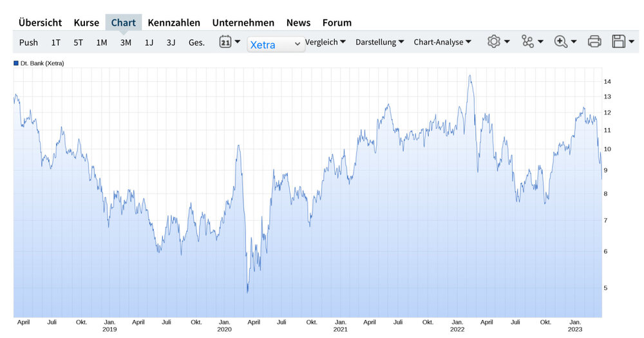This screenshot has height=338, width=644.
Task: Click the zoom magnifier icon
Action: click(561, 41)
